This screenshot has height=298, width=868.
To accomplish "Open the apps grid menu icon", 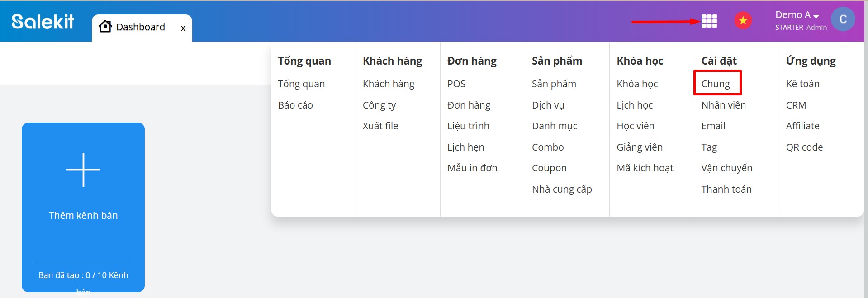I will pyautogui.click(x=709, y=21).
